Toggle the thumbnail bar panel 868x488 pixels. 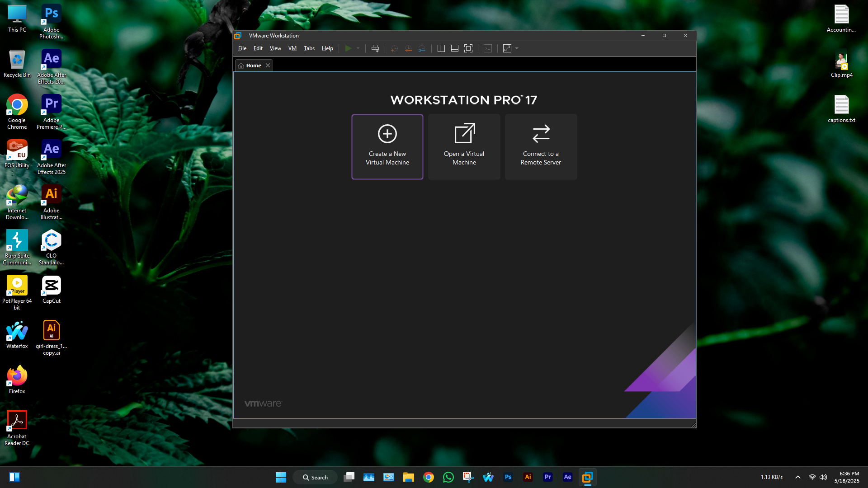(455, 48)
